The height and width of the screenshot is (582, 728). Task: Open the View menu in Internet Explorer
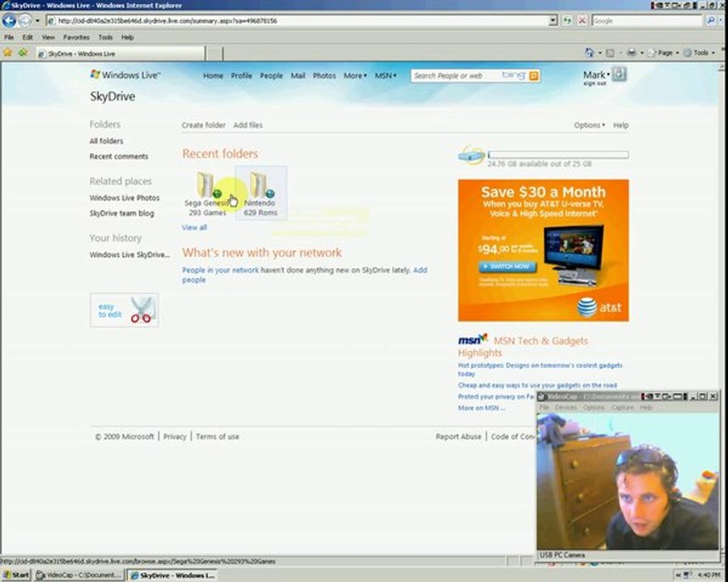(48, 37)
